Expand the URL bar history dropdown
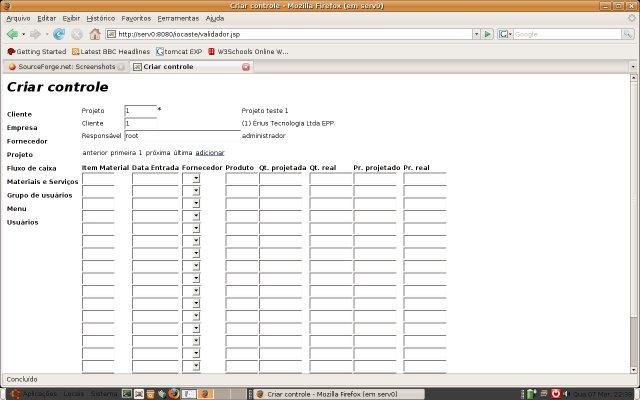640x400 pixels. (476, 34)
